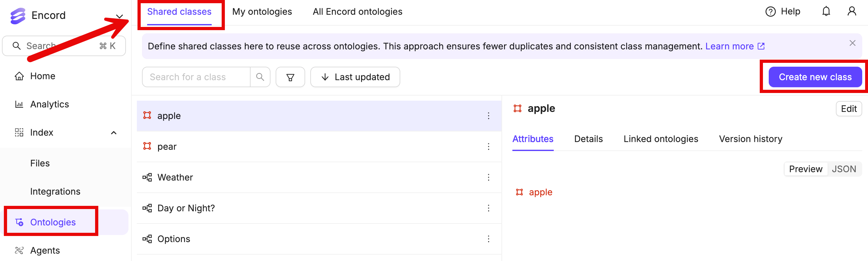
Task: Click the class search magnifier icon
Action: click(260, 77)
